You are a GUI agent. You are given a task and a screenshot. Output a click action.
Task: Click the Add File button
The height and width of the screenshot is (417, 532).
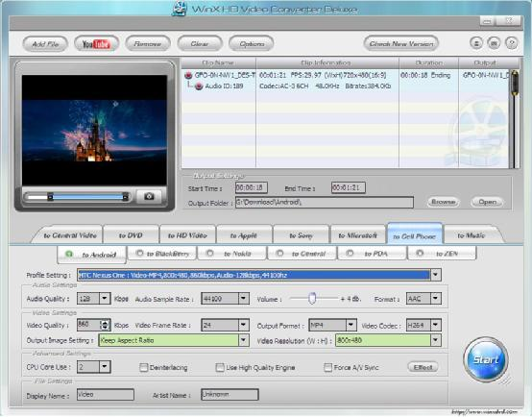(45, 44)
